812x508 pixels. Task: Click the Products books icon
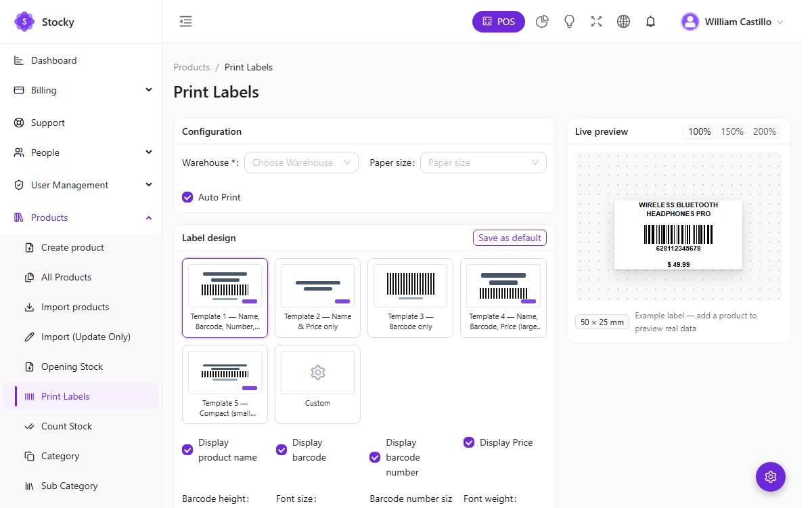(19, 217)
